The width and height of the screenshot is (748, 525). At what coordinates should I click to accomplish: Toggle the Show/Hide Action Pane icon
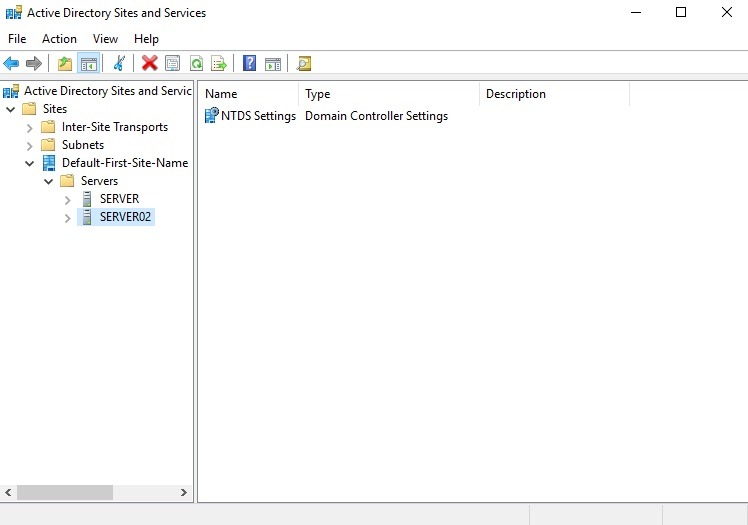(x=272, y=64)
